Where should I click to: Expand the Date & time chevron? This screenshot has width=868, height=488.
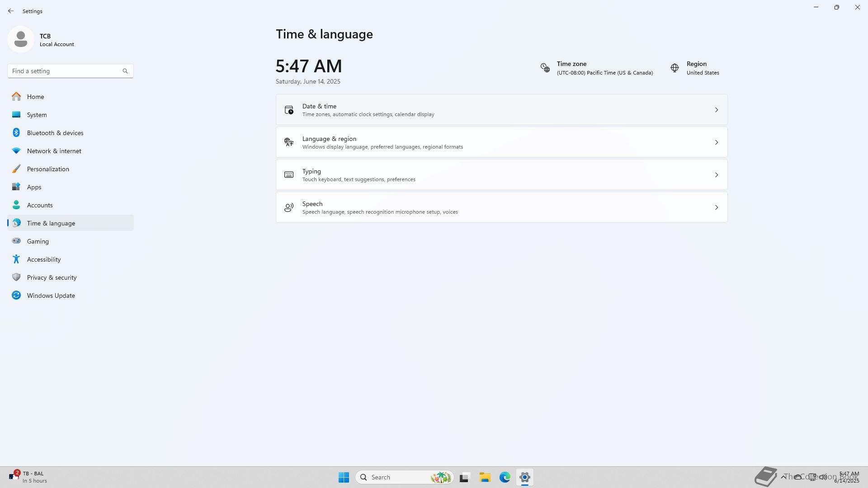(716, 110)
